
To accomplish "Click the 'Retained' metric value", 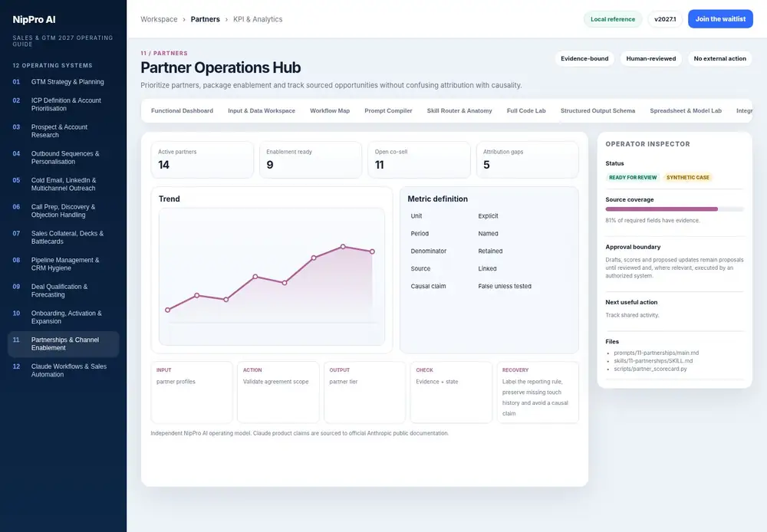I will click(490, 251).
